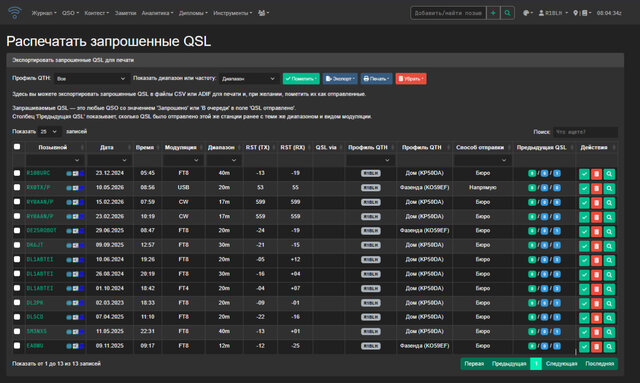Open the Контест menu

96,13
